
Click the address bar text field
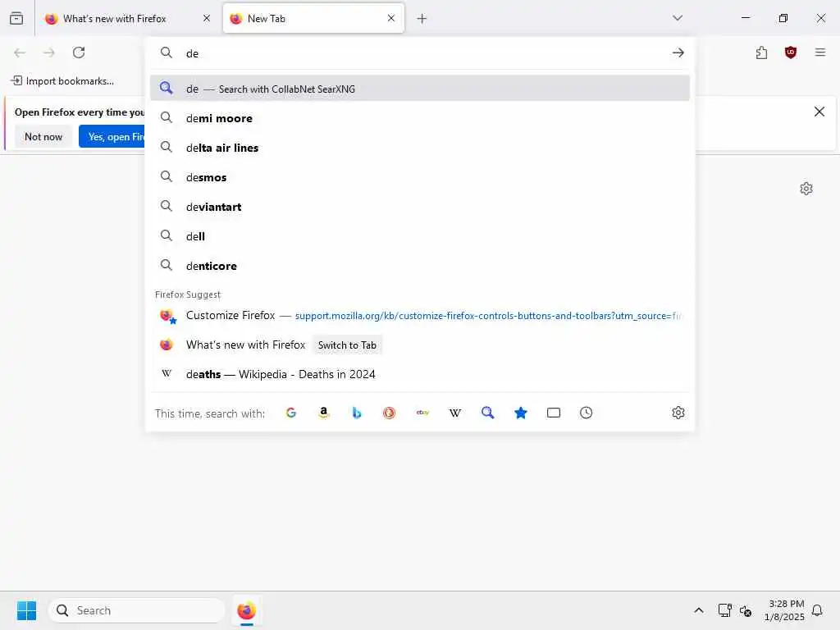point(423,53)
